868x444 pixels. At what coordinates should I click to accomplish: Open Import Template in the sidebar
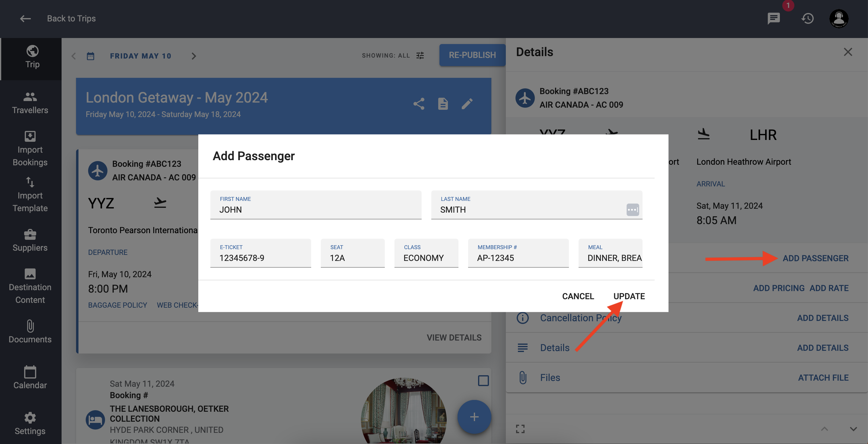30,194
